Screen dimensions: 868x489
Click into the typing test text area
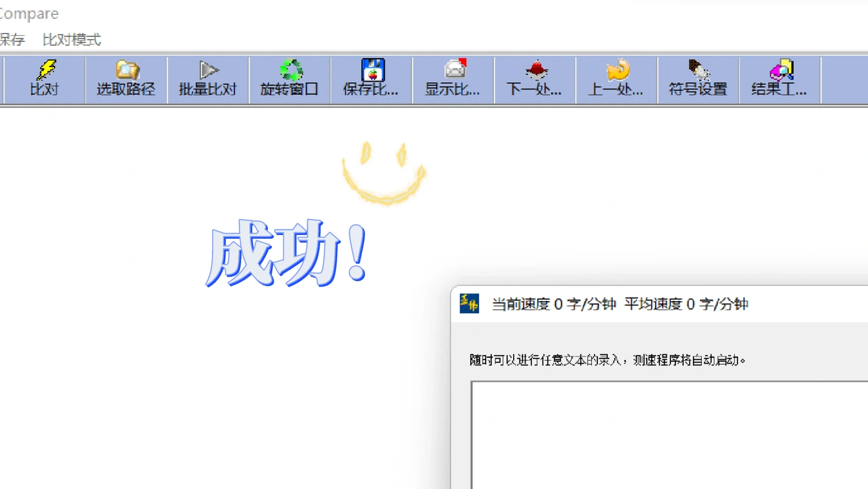(669, 435)
